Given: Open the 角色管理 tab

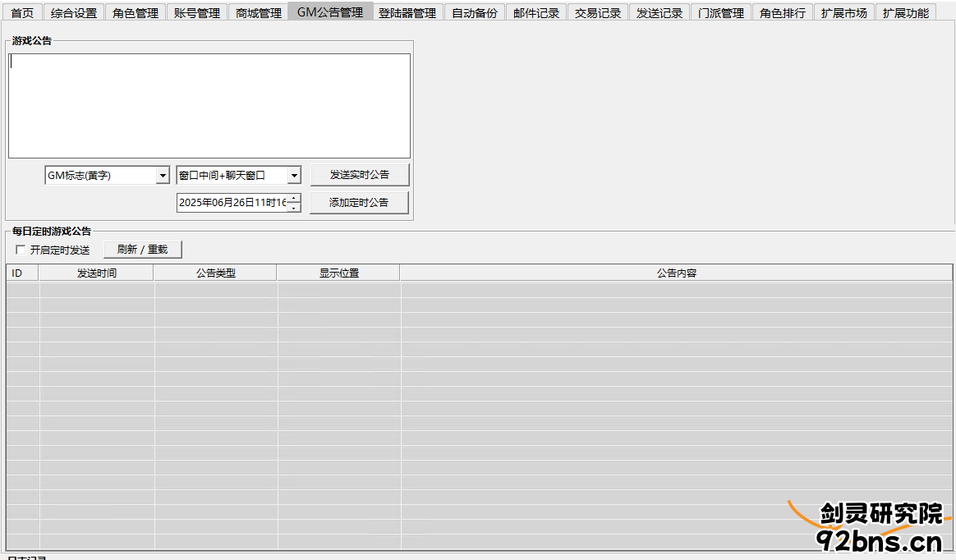Looking at the screenshot, I should [136, 13].
